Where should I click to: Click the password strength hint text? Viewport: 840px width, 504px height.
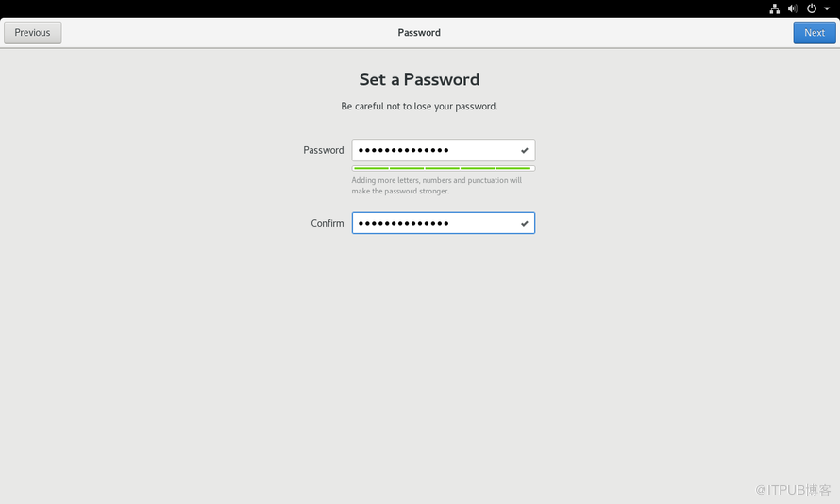coord(436,186)
